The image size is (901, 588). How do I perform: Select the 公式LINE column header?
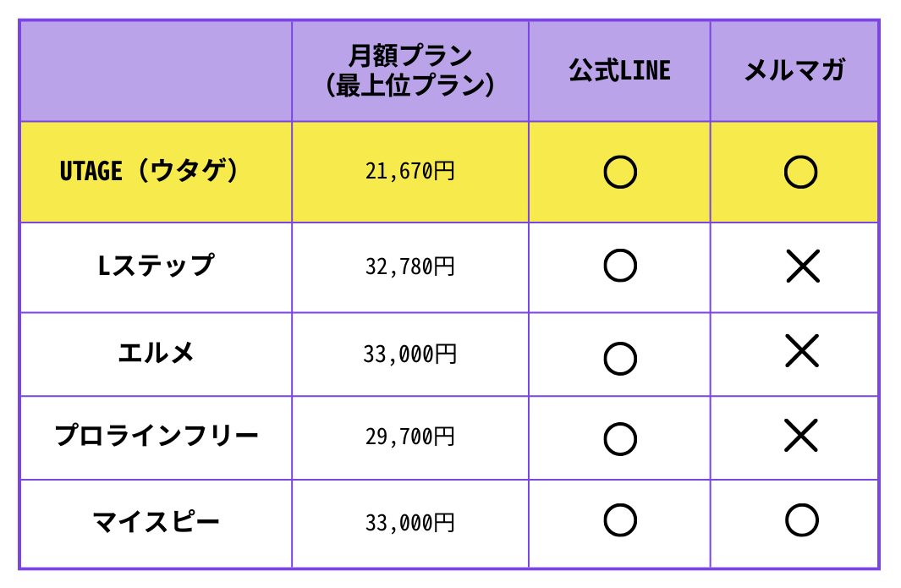tap(619, 71)
